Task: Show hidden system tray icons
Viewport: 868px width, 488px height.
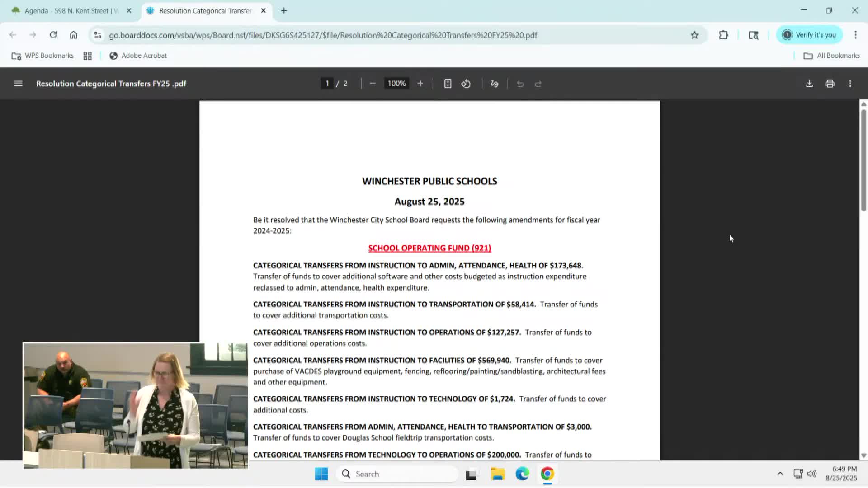Action: 780,474
